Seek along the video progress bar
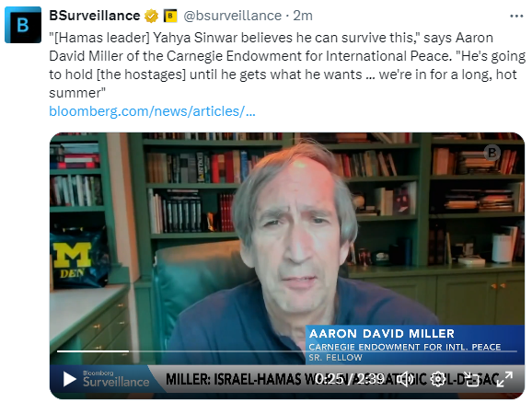This screenshot has height=402, width=532. pyautogui.click(x=286, y=351)
